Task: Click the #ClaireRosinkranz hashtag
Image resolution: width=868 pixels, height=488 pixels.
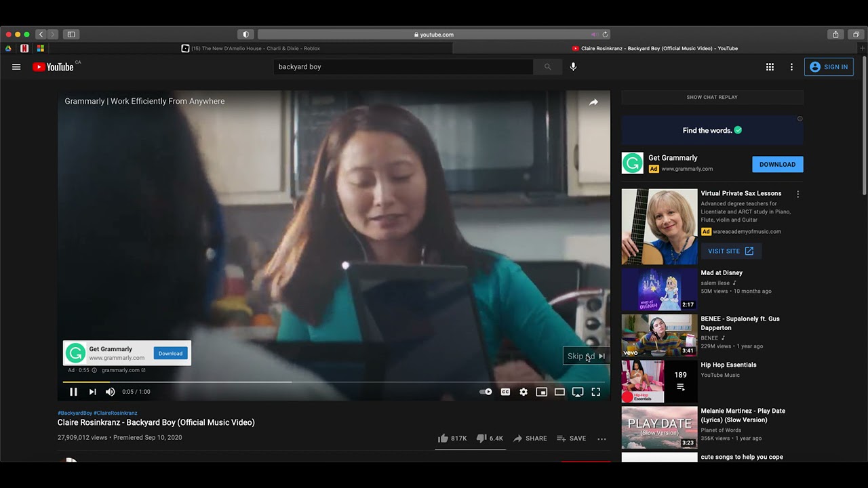Action: [x=115, y=413]
